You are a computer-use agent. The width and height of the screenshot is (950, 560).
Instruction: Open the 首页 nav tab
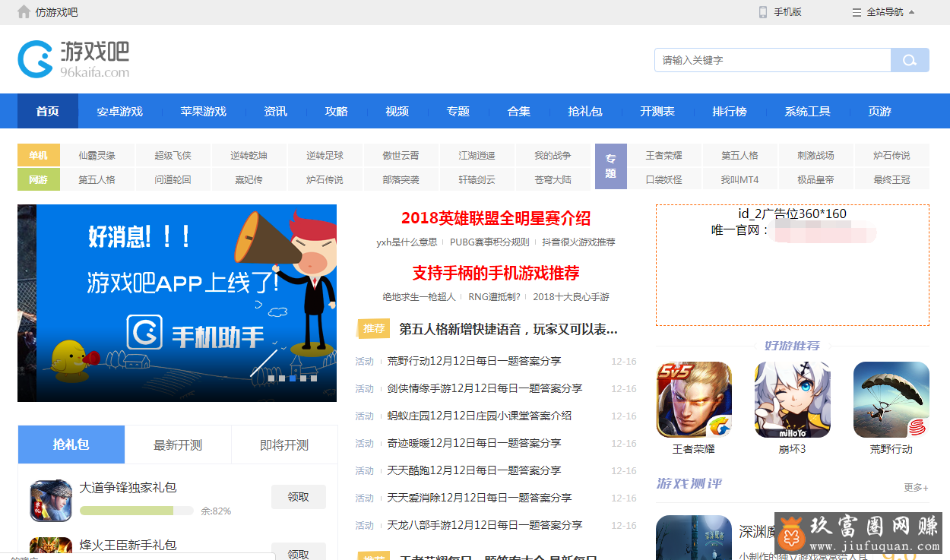coord(48,111)
